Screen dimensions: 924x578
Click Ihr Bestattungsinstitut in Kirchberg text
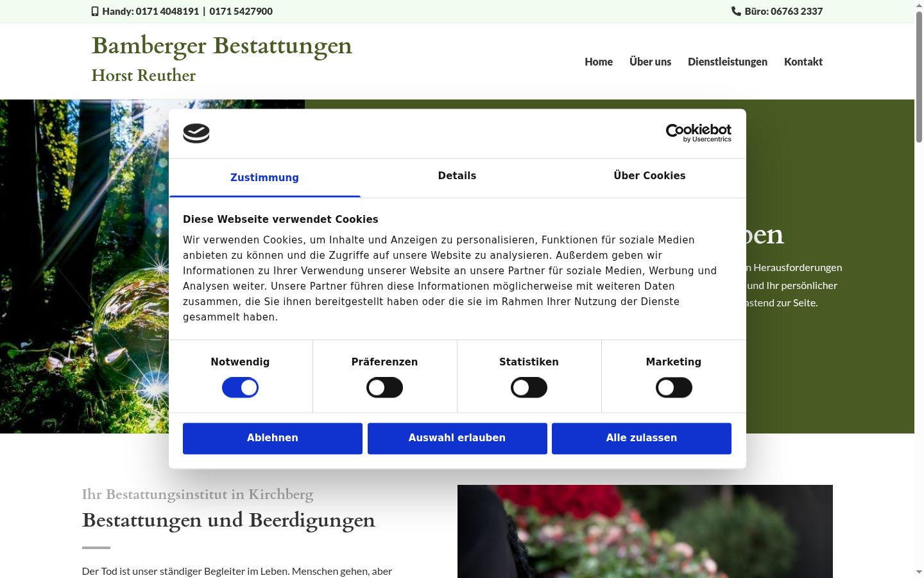pyautogui.click(x=198, y=495)
